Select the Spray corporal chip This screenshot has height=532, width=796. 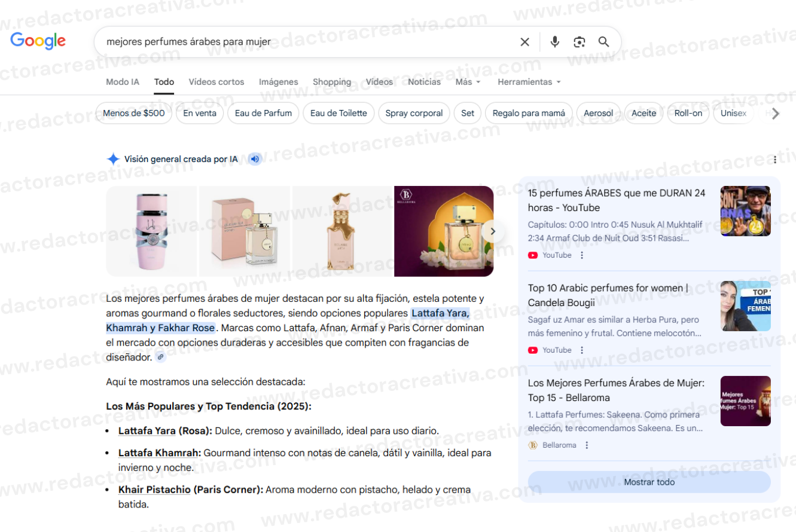pyautogui.click(x=414, y=113)
